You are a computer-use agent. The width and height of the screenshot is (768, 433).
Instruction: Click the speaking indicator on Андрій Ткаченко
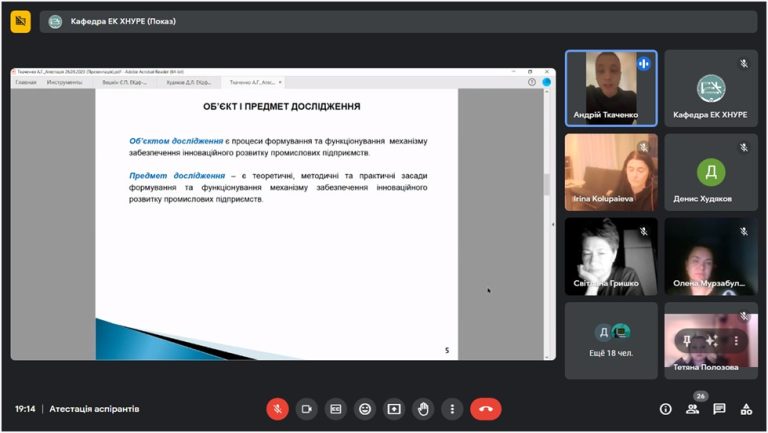pos(644,63)
